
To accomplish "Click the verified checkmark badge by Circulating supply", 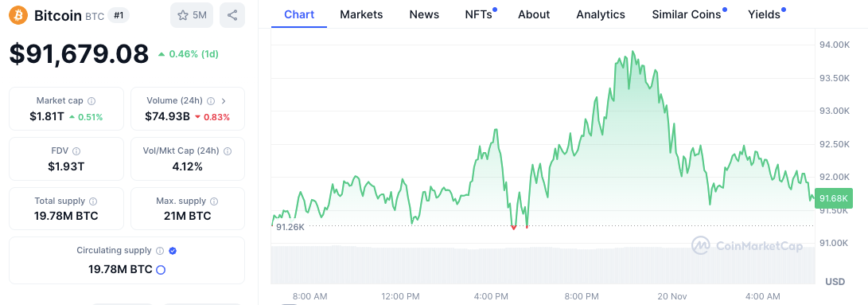I will pos(173,251).
